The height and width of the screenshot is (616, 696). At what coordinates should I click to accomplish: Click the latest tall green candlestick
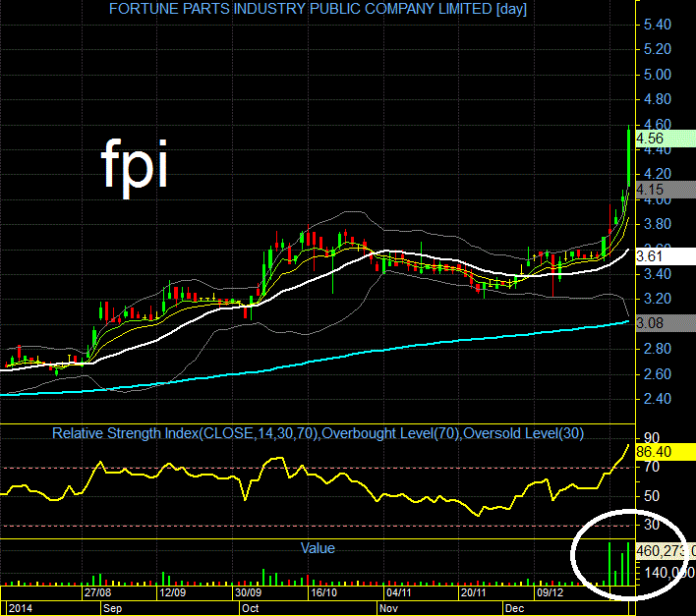tap(628, 157)
